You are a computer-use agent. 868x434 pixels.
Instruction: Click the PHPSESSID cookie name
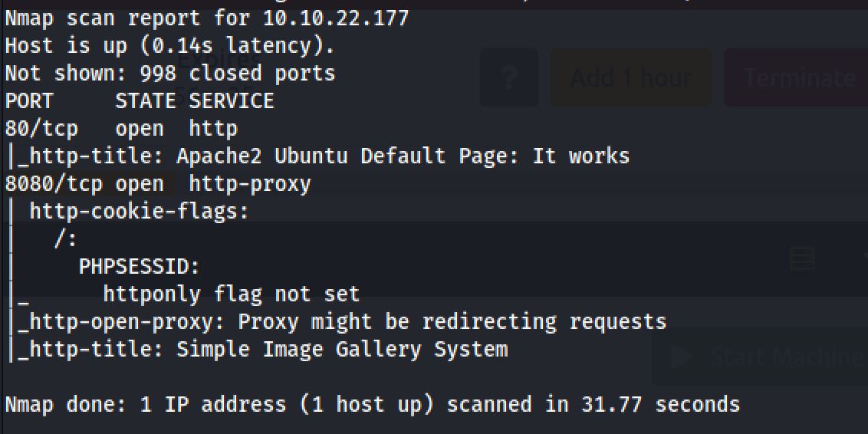tap(139, 267)
